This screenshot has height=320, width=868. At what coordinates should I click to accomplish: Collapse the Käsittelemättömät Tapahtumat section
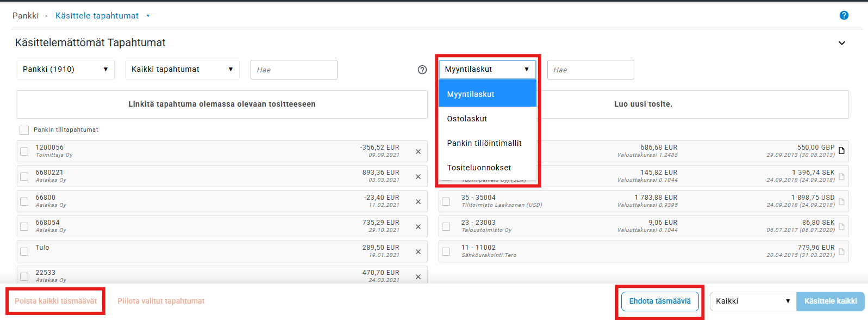click(841, 43)
